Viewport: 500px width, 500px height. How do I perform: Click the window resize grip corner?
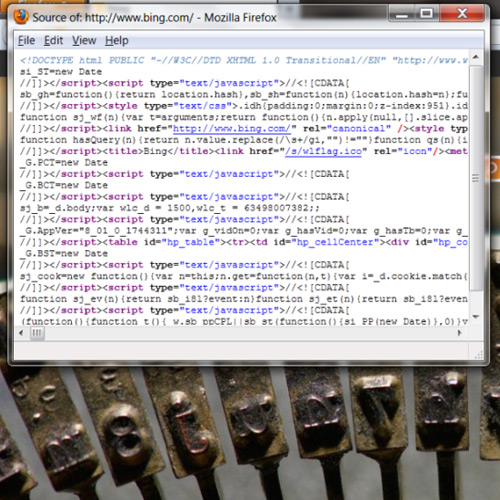[478, 355]
